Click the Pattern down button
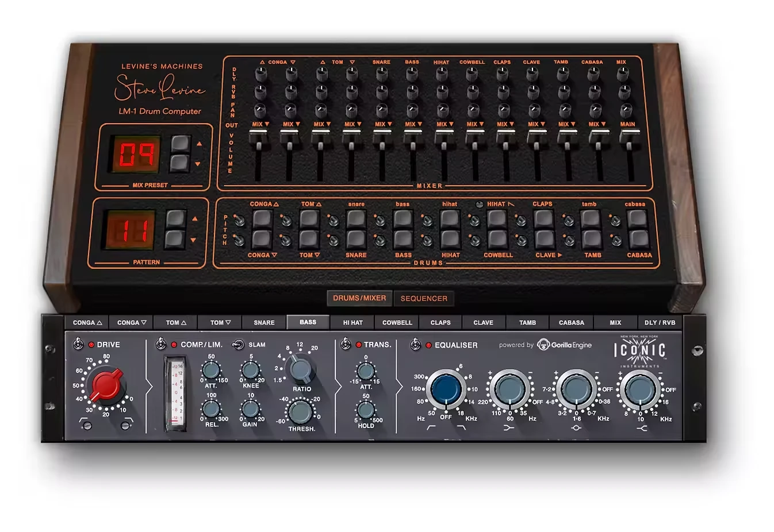 click(175, 240)
